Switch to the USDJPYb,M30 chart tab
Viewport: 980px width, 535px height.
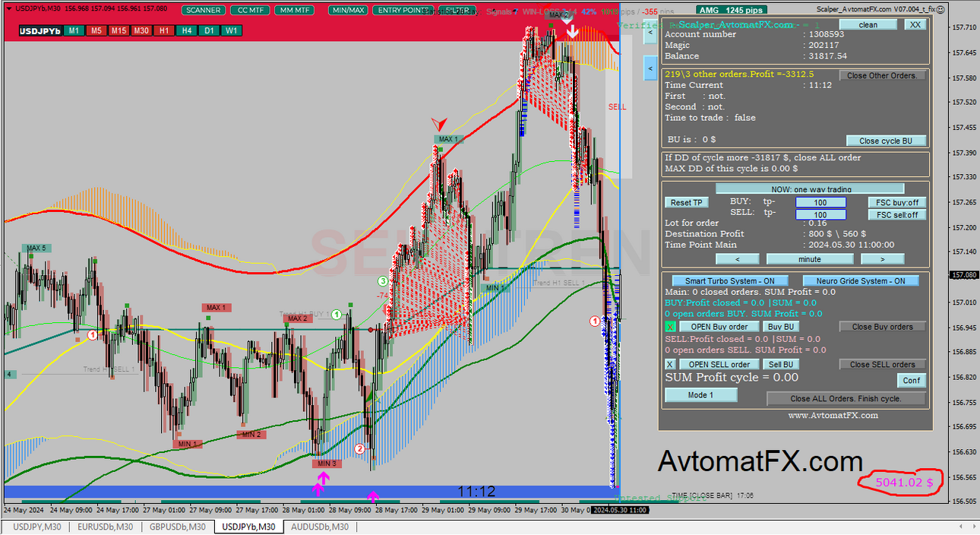(248, 527)
